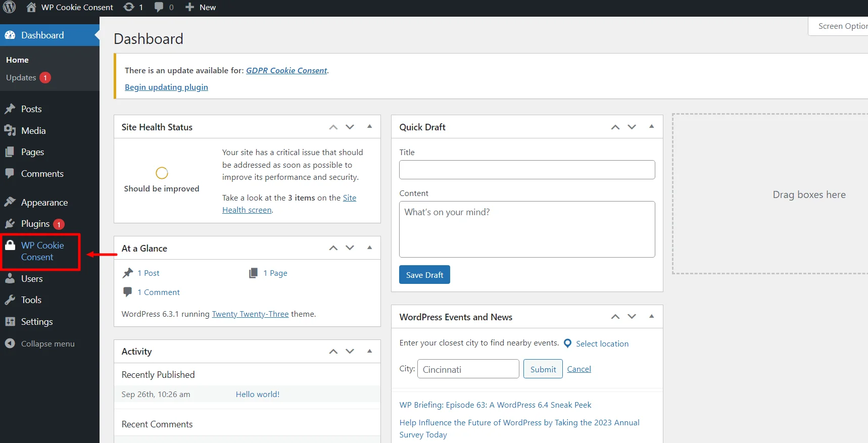Click the Plugins plug icon
The width and height of the screenshot is (868, 443).
(10, 223)
